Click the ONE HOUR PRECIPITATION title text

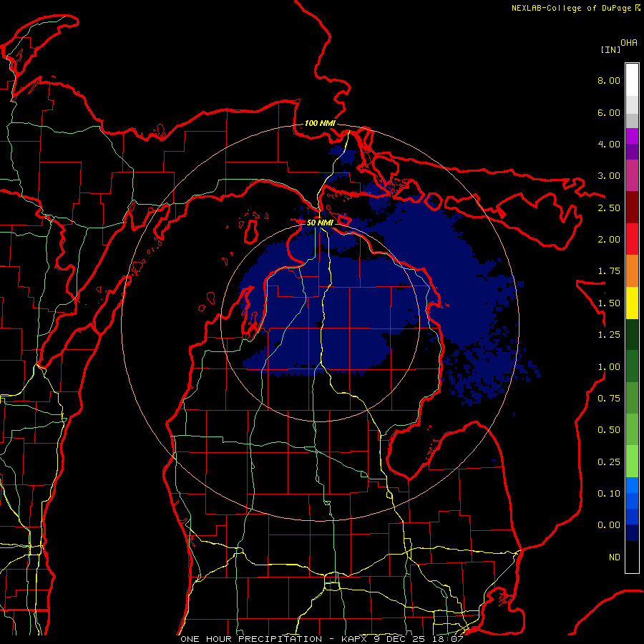pyautogui.click(x=251, y=639)
